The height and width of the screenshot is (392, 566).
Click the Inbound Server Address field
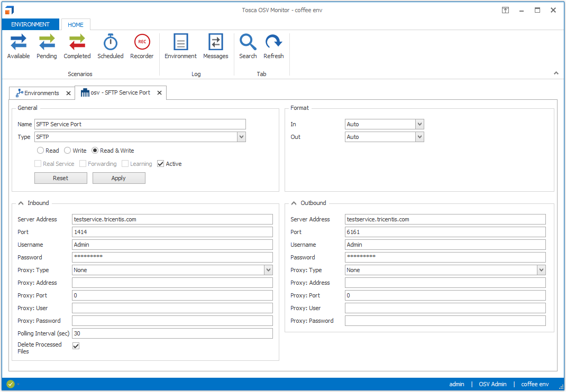[172, 219]
